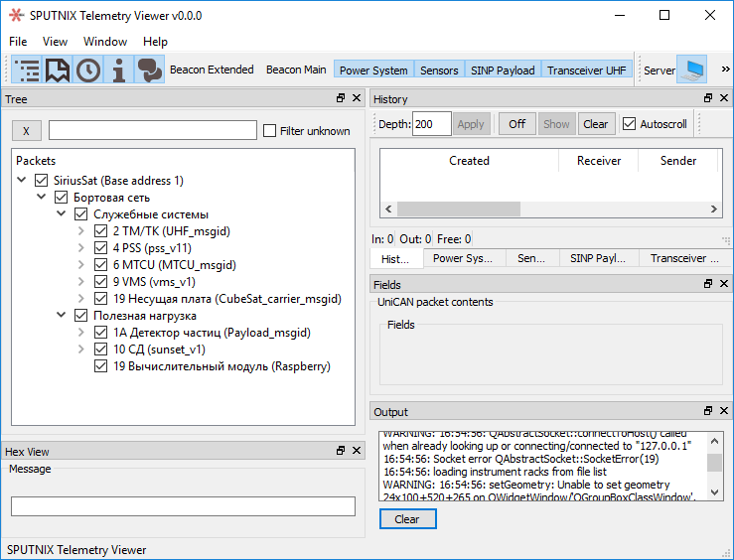Uncheck 2 TM/TK (UHF_msgid) checkbox
This screenshot has height=560, width=734.
point(100,231)
